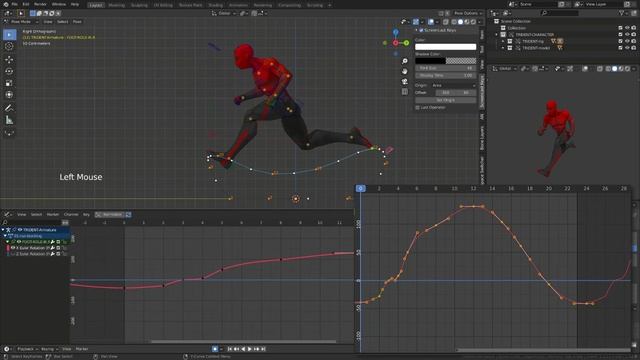
Task: Open the File menu
Action: tap(14, 4)
